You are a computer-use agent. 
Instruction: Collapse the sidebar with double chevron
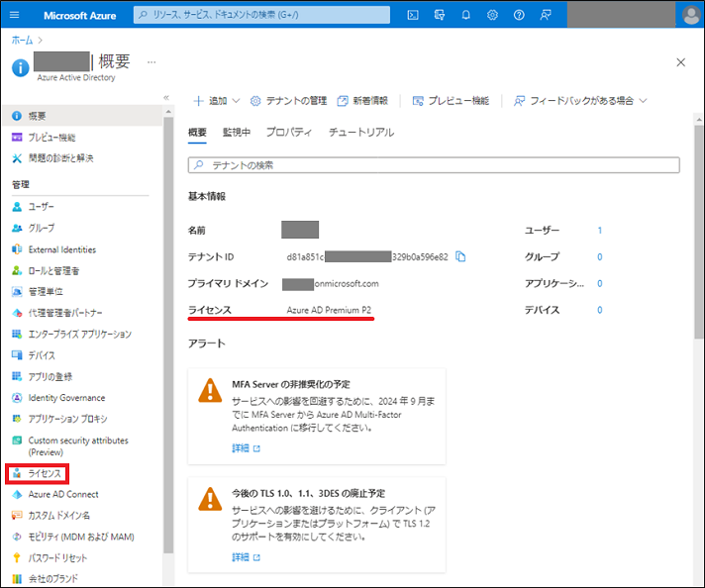pos(166,98)
